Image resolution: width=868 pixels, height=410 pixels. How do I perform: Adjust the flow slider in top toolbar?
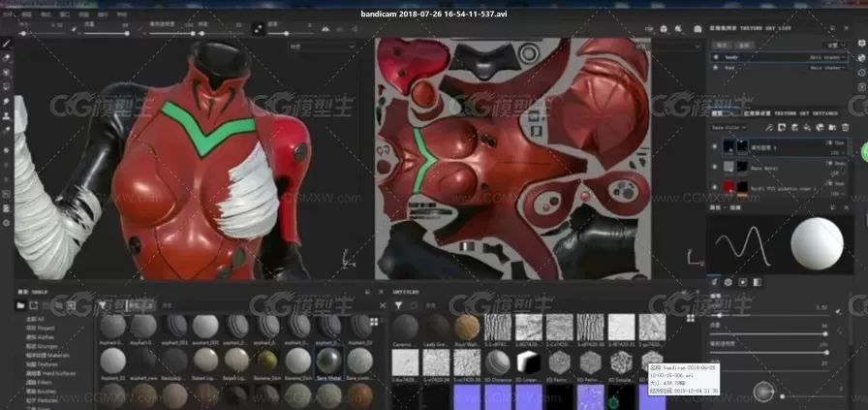[107, 33]
